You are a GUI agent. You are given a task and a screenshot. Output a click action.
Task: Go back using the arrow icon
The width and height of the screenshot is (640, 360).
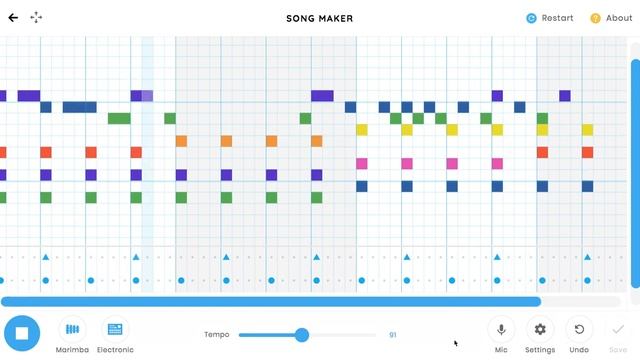pos(13,18)
